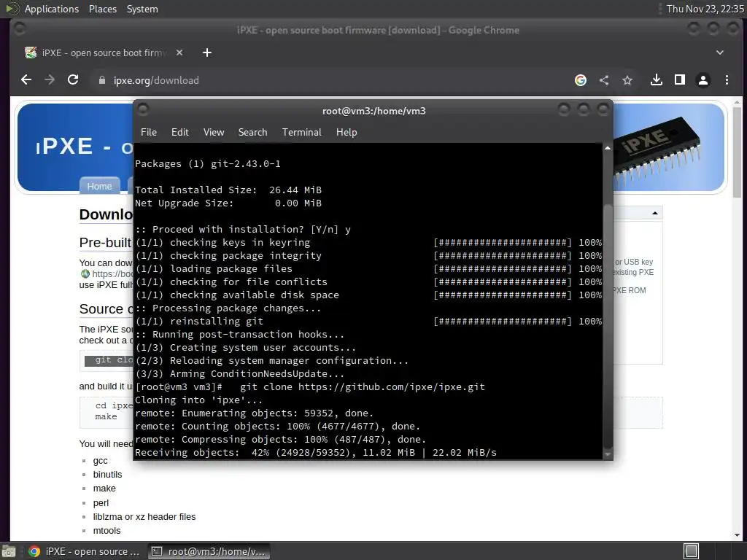The image size is (747, 560).
Task: Open terminal View menu
Action: coord(214,133)
